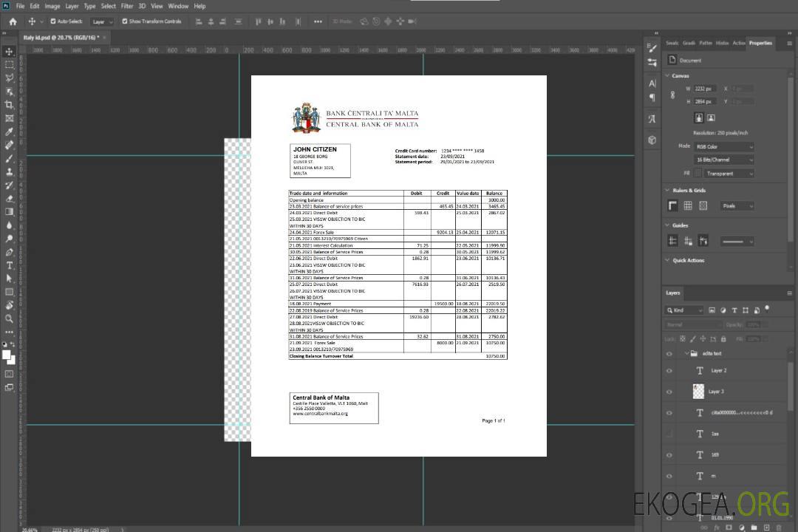
Task: Select the Rectangular Marquee tool
Action: [x=9, y=65]
